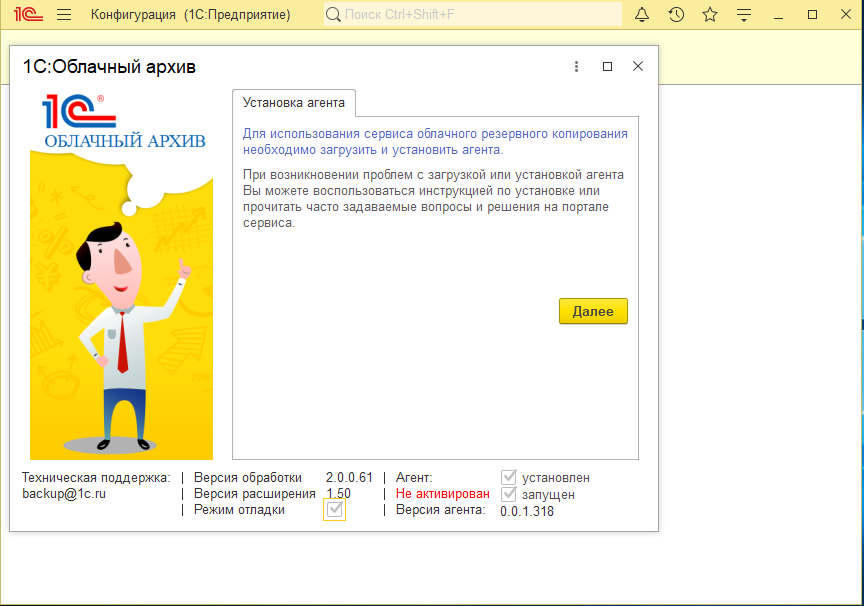Click the search field Поиск Ctrl+Shift+F

coord(473,14)
